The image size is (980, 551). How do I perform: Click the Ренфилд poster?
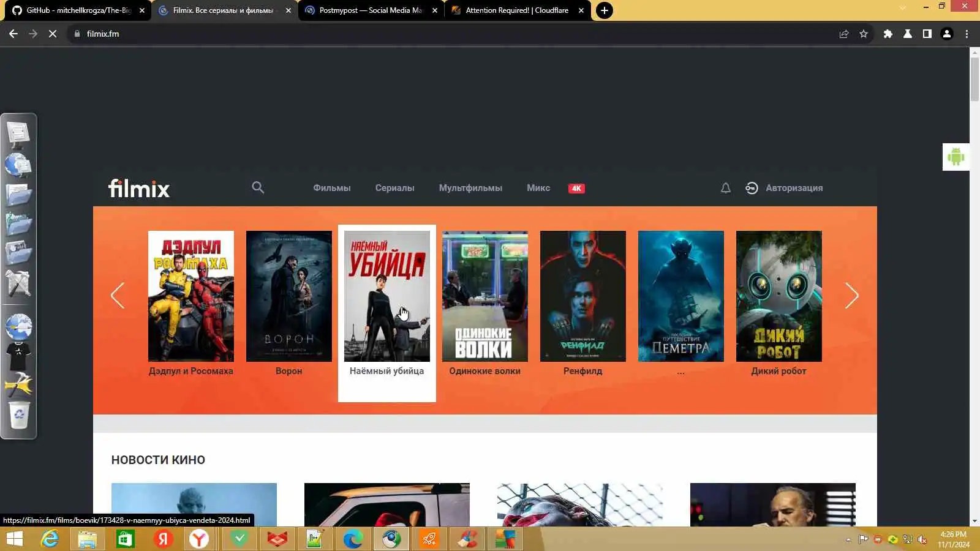pos(583,296)
